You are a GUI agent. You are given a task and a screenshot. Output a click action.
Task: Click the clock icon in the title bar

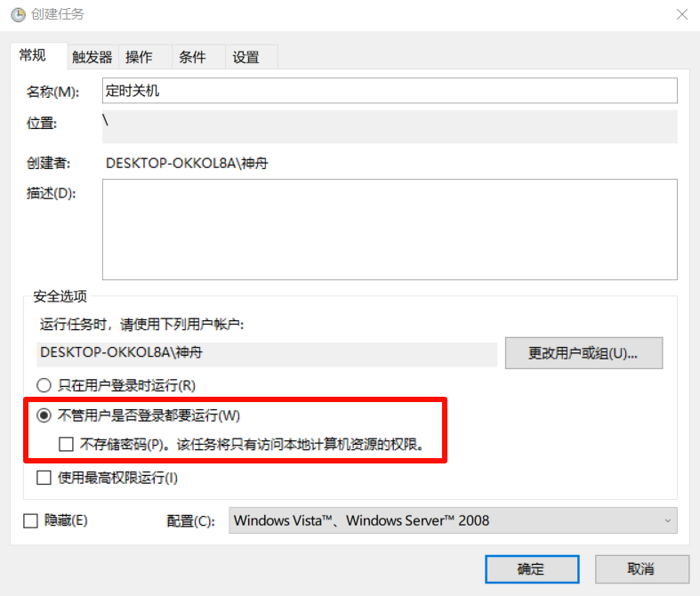pos(19,15)
